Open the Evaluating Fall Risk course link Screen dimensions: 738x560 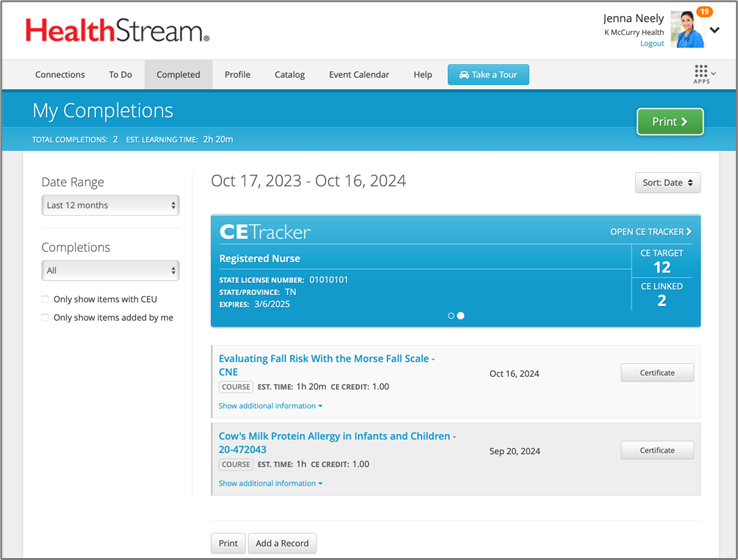[327, 365]
